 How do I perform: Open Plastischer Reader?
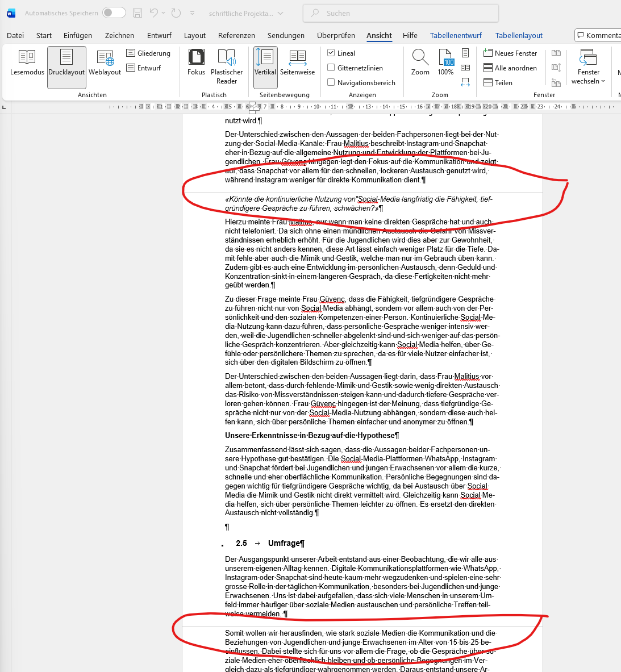coord(227,67)
